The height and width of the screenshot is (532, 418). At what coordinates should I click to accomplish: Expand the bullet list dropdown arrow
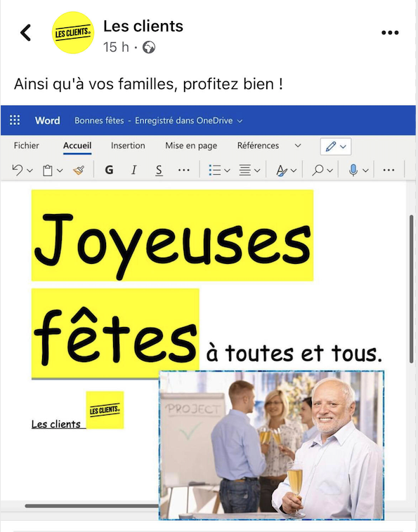click(227, 171)
